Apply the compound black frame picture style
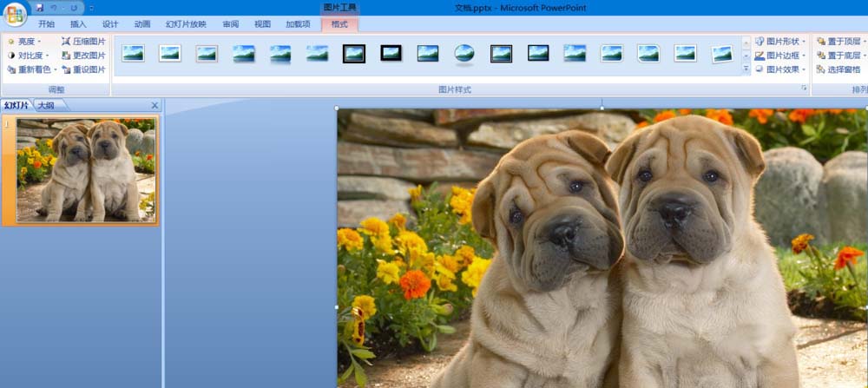This screenshot has height=388, width=868. point(501,54)
